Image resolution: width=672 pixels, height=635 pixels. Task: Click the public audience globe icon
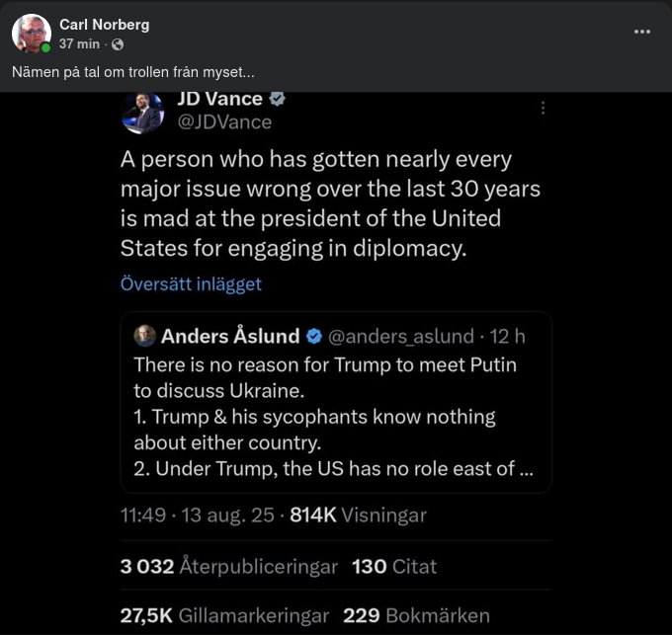118,44
